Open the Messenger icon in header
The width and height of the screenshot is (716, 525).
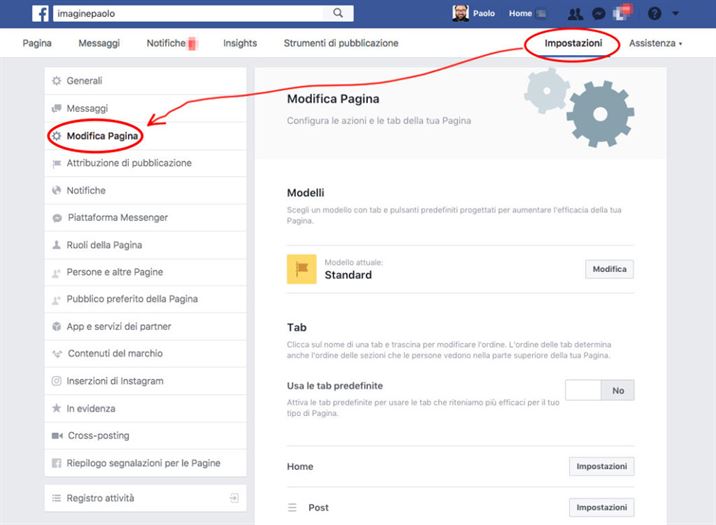click(x=598, y=14)
